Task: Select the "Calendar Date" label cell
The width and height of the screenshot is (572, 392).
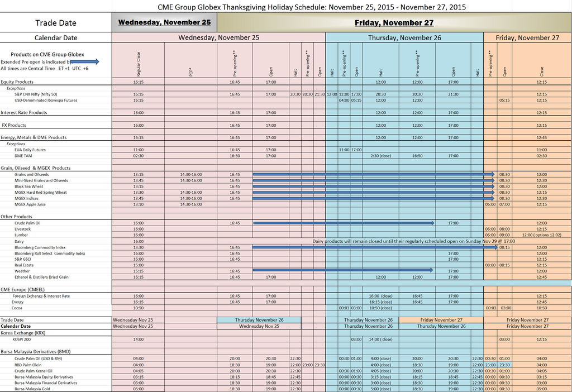Action: tap(56, 37)
